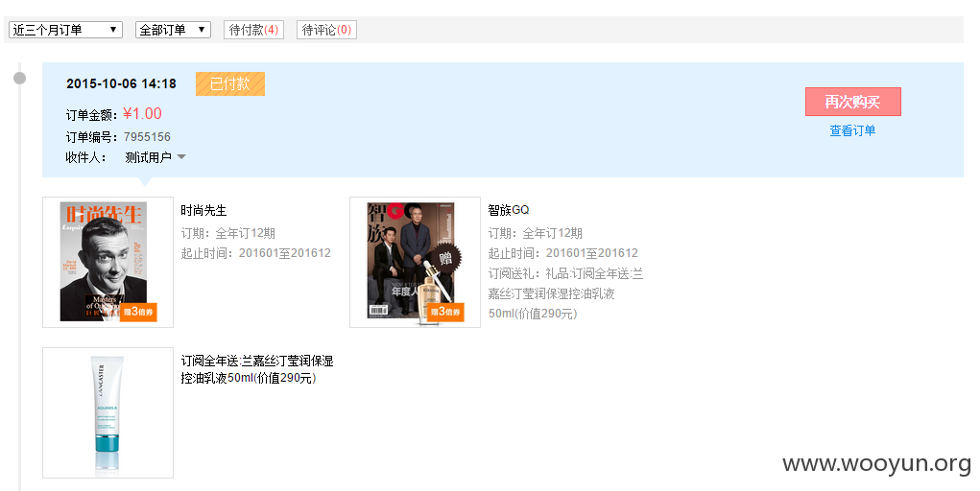Click the 已付款 paid status badge

(230, 83)
